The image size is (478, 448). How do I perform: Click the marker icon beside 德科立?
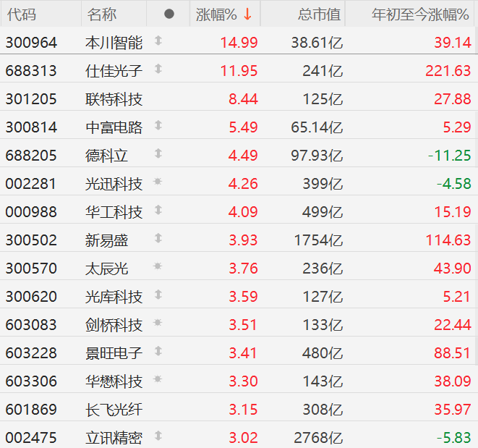(158, 153)
